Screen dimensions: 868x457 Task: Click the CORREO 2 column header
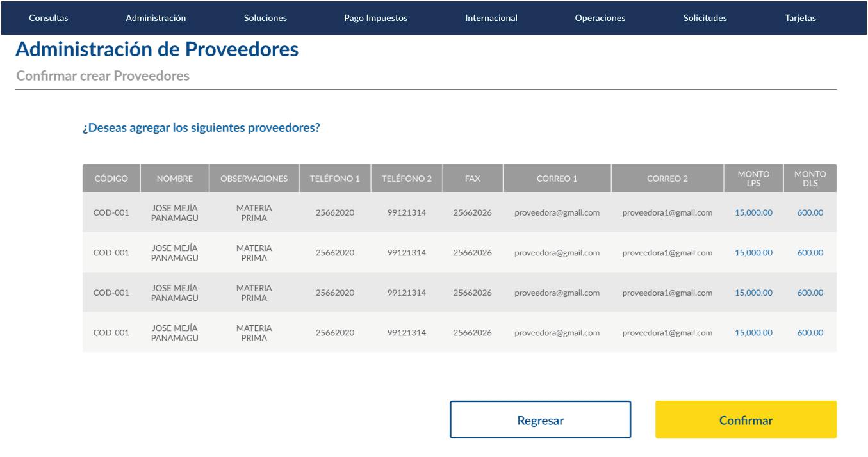(667, 179)
